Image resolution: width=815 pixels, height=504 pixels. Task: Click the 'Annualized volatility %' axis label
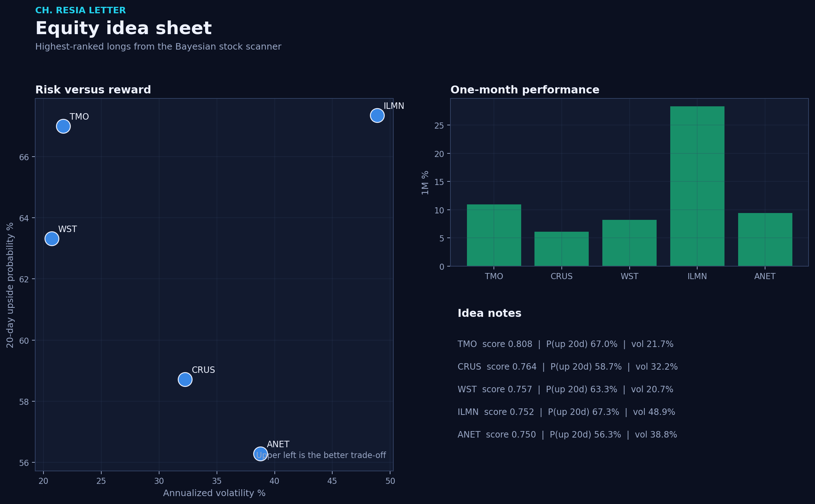click(214, 493)
